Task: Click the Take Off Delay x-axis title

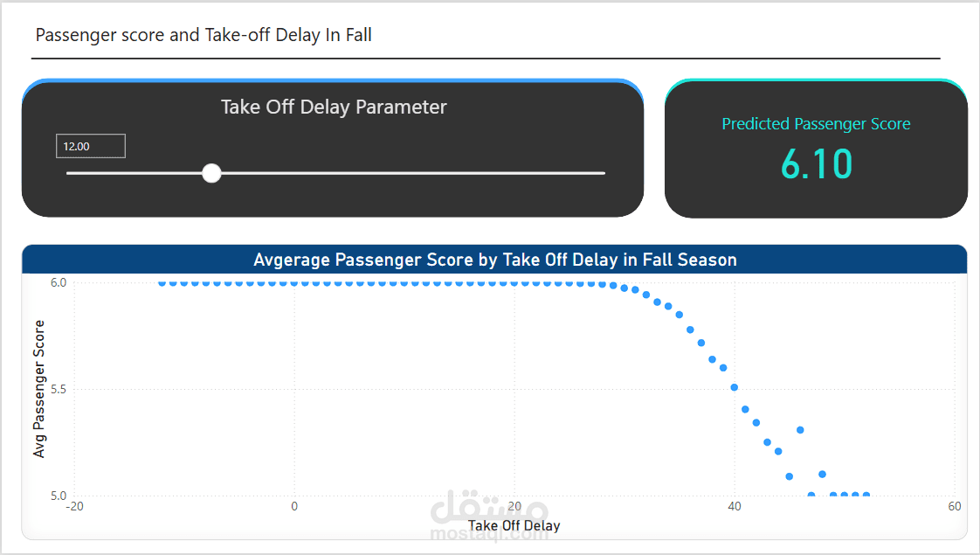Action: tap(514, 525)
